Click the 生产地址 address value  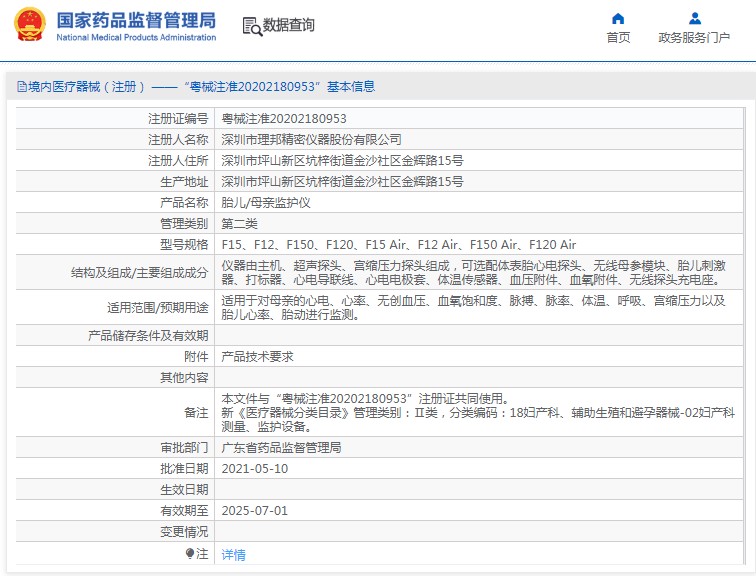[342, 182]
